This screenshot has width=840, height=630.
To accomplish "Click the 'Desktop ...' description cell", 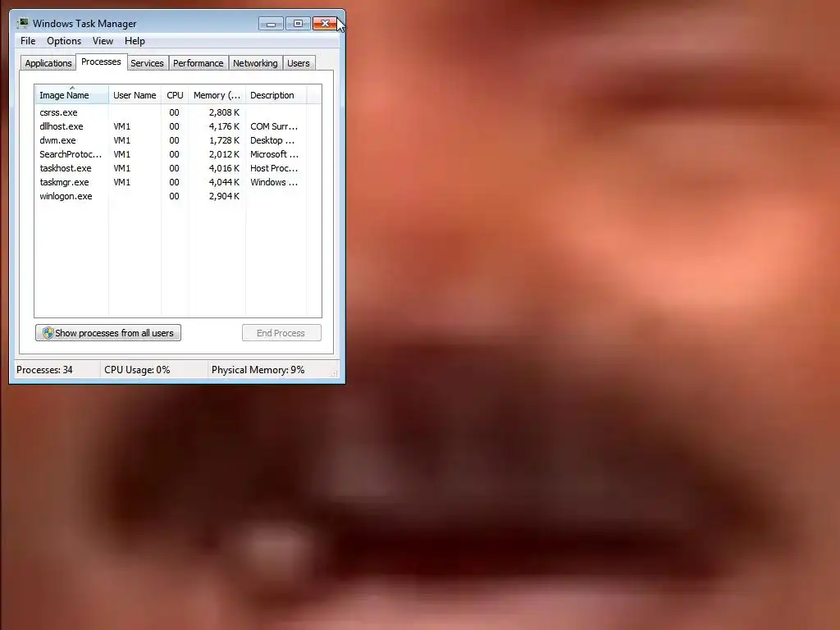I will pyautogui.click(x=272, y=140).
